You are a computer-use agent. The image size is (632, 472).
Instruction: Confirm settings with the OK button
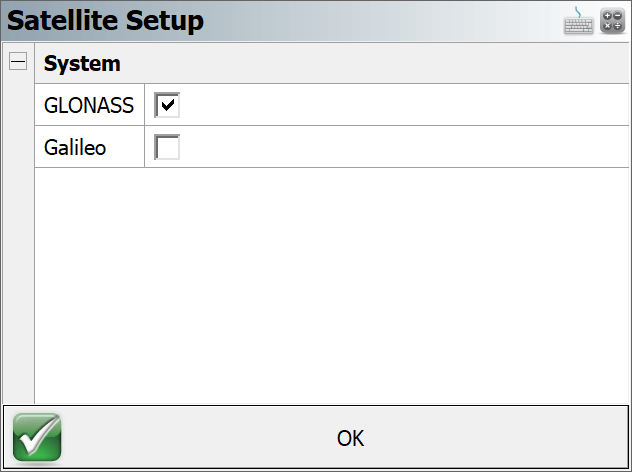pos(316,437)
